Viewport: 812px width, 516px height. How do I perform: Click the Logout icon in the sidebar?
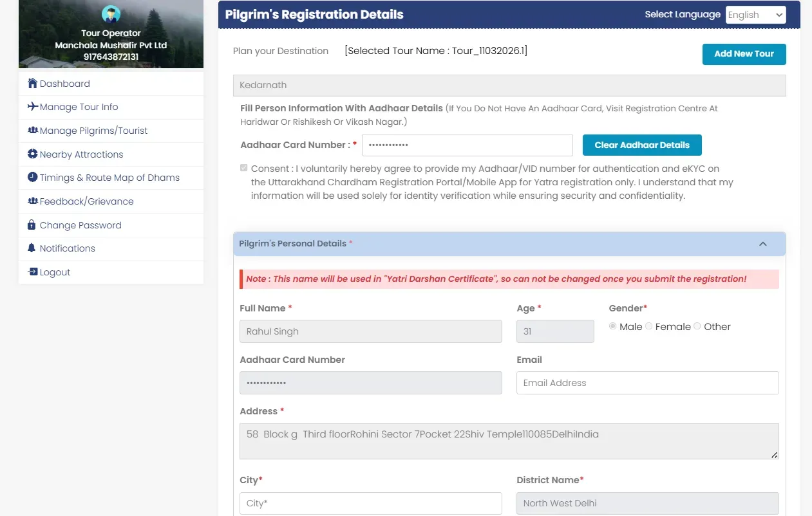(32, 272)
